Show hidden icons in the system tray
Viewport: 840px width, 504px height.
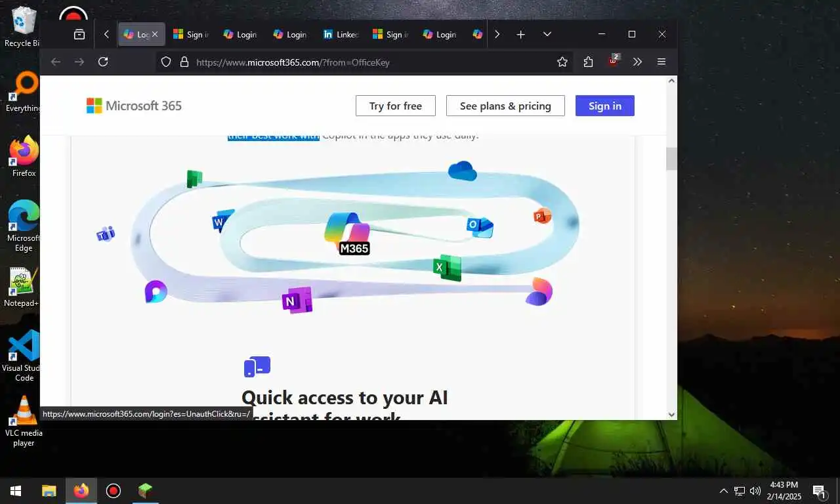(x=724, y=491)
